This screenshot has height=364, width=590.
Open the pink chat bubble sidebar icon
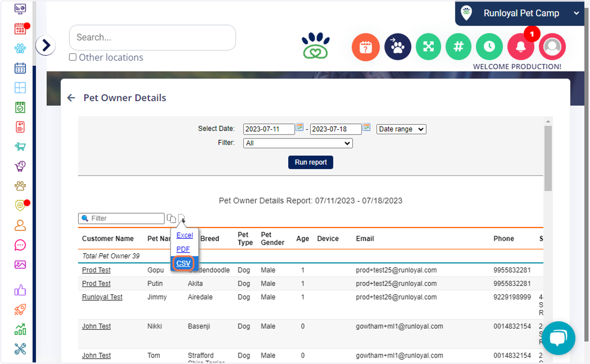20,245
